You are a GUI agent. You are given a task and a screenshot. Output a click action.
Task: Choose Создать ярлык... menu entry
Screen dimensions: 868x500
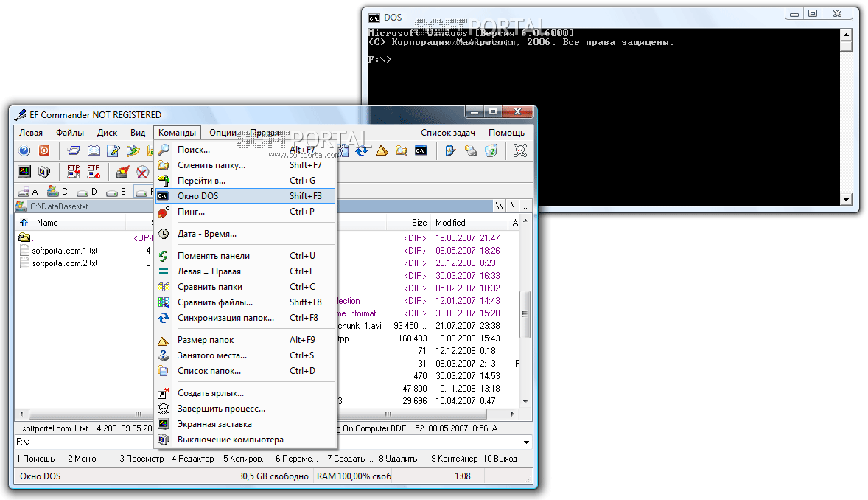click(x=245, y=393)
